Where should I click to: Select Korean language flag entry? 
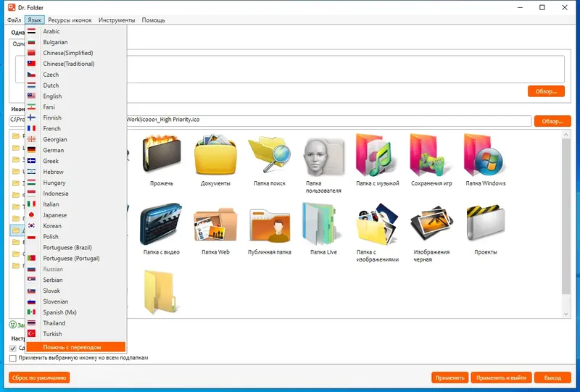click(76, 225)
